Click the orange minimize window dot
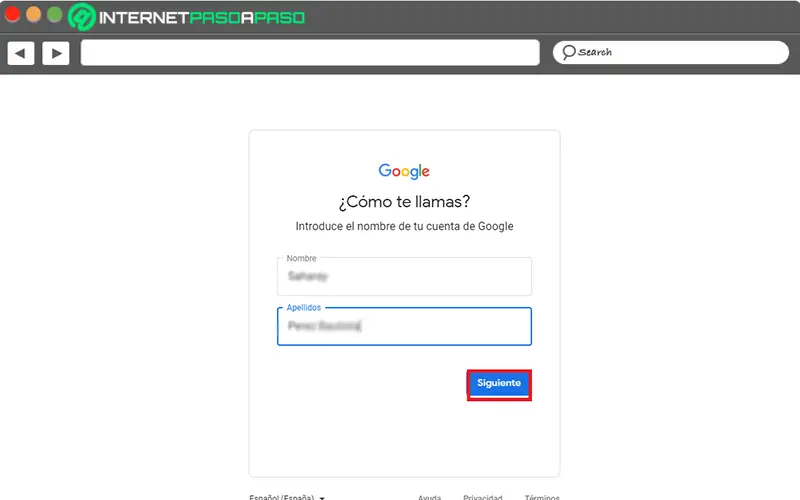This screenshot has width=800, height=500. point(34,14)
